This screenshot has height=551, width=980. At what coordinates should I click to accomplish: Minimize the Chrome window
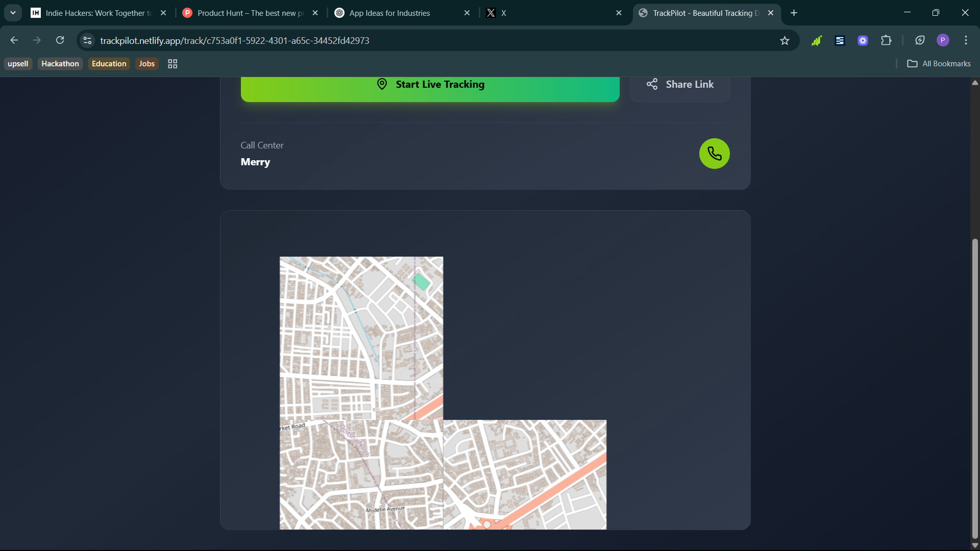click(x=907, y=13)
